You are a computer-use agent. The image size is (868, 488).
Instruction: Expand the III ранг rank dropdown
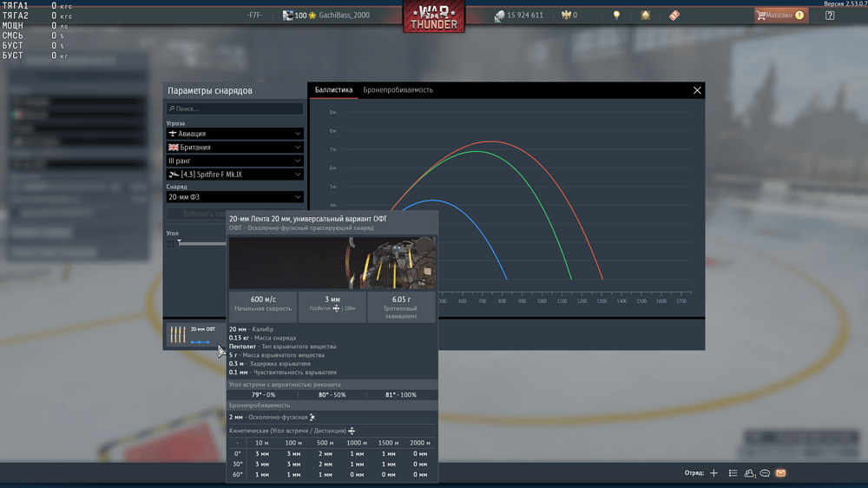234,161
